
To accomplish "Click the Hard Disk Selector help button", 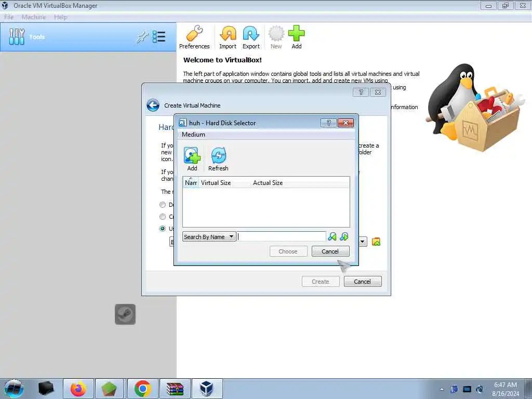I will tap(328, 123).
